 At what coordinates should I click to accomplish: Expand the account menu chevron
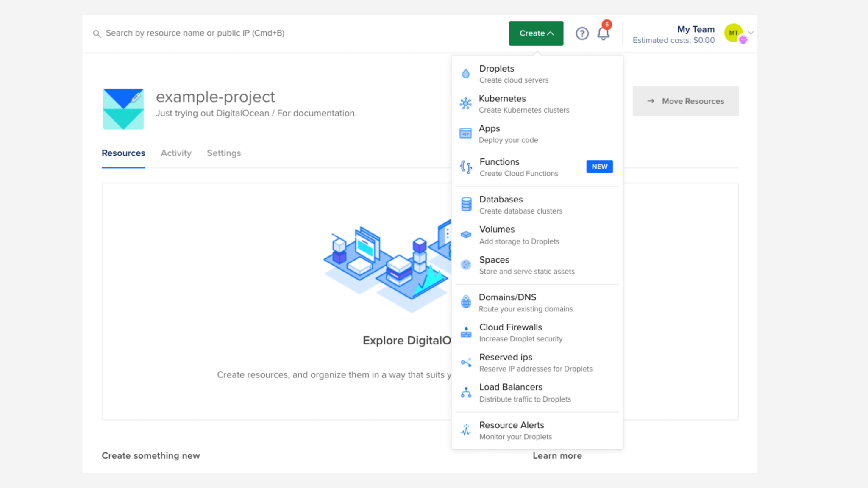point(751,33)
